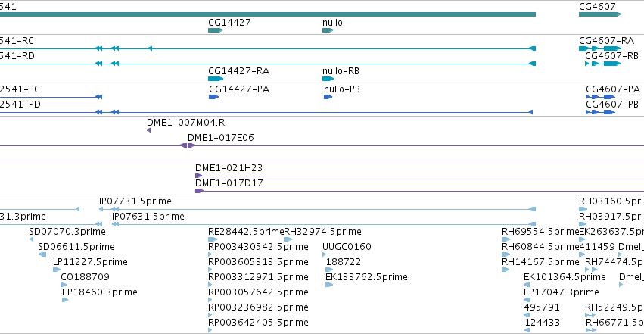The image size is (644, 334).
Task: Select the CG14427-RA transcript arrow glyph
Action: point(216,79)
